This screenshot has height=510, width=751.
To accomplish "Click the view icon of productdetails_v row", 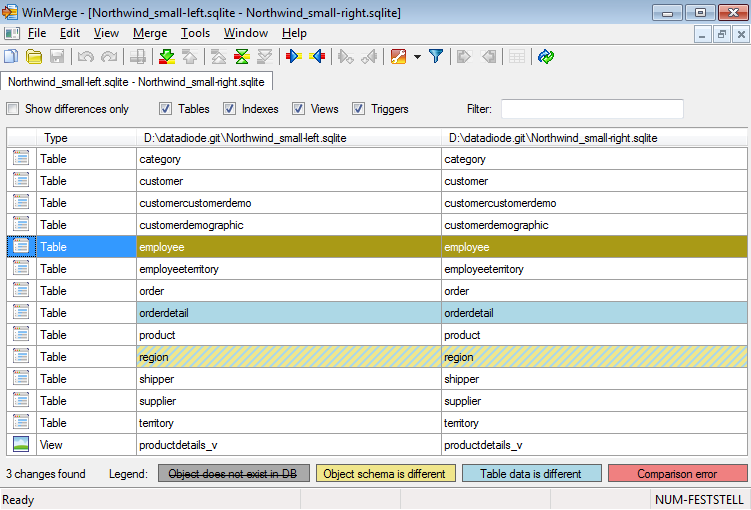I will (x=21, y=444).
